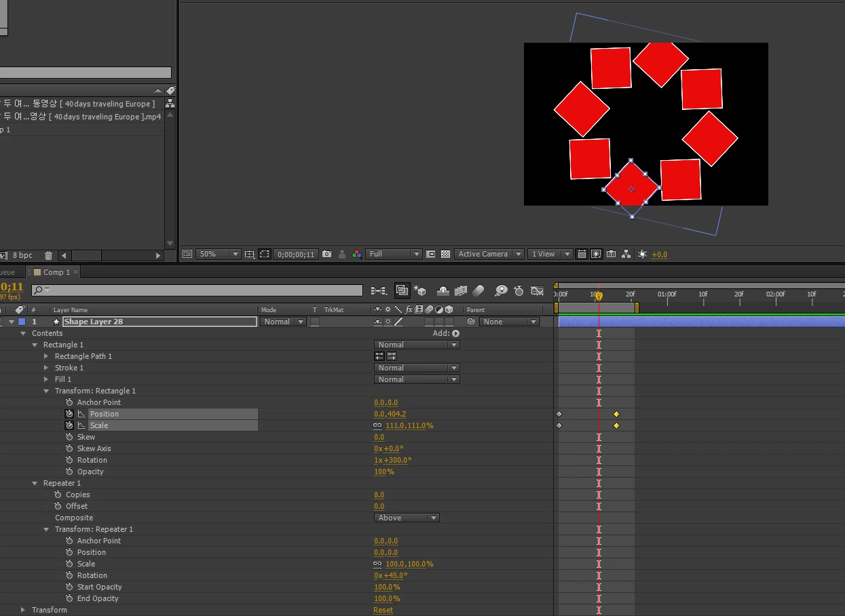Click Reset Exposure aperture icon
This screenshot has height=616, width=845.
click(642, 254)
